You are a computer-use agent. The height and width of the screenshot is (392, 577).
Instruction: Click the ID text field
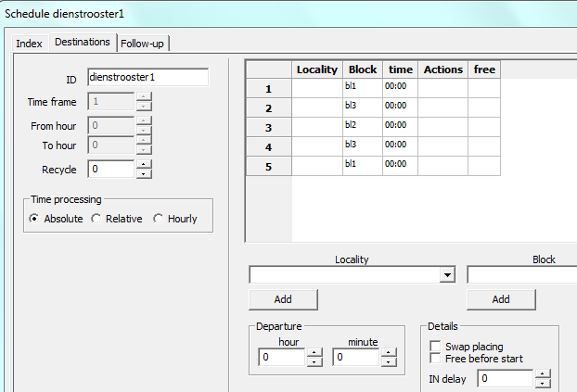(x=147, y=78)
